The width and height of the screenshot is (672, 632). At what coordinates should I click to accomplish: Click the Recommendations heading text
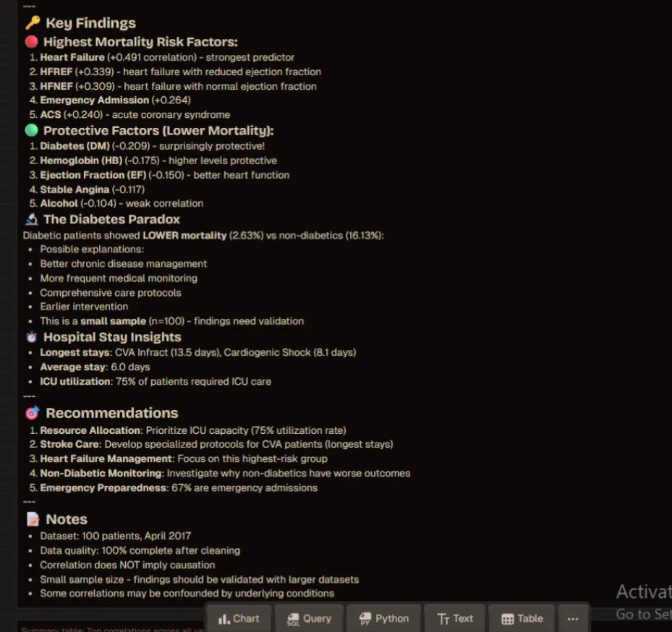[112, 413]
